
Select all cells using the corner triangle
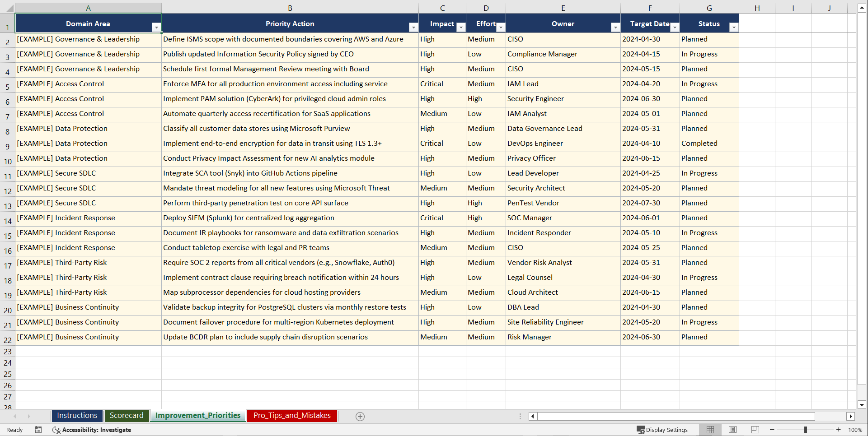click(x=10, y=8)
